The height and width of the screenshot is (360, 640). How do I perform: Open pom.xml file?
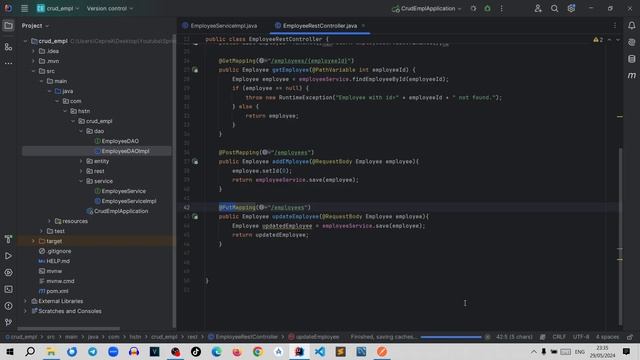[53, 291]
